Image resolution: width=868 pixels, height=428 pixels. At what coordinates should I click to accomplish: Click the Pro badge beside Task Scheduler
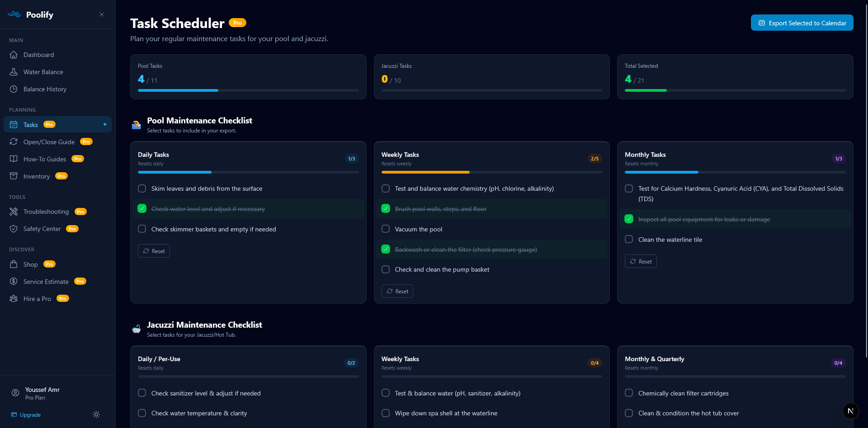[x=237, y=23]
